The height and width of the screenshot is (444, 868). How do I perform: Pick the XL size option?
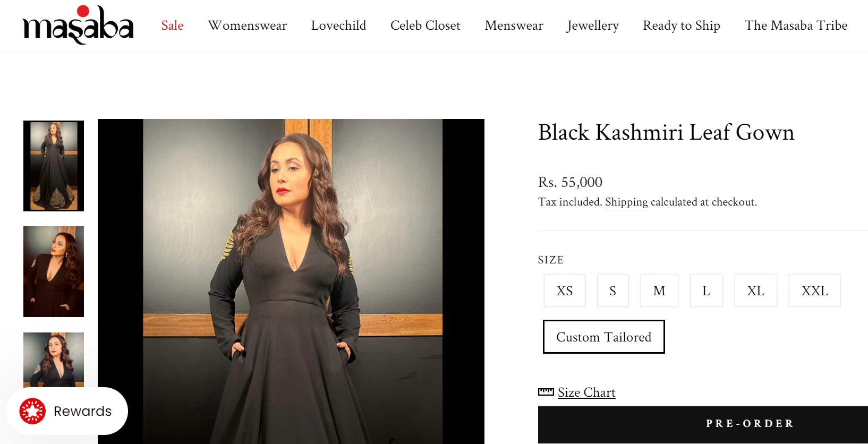pyautogui.click(x=755, y=291)
